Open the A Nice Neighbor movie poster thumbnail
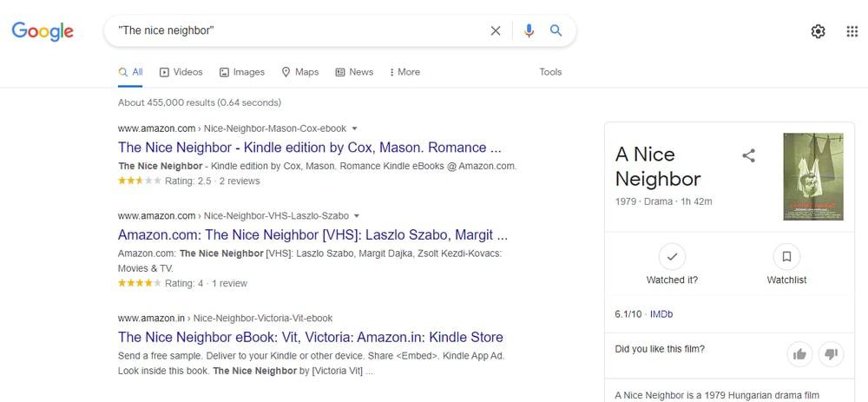Viewport: 868px width, 402px height. coord(813,176)
